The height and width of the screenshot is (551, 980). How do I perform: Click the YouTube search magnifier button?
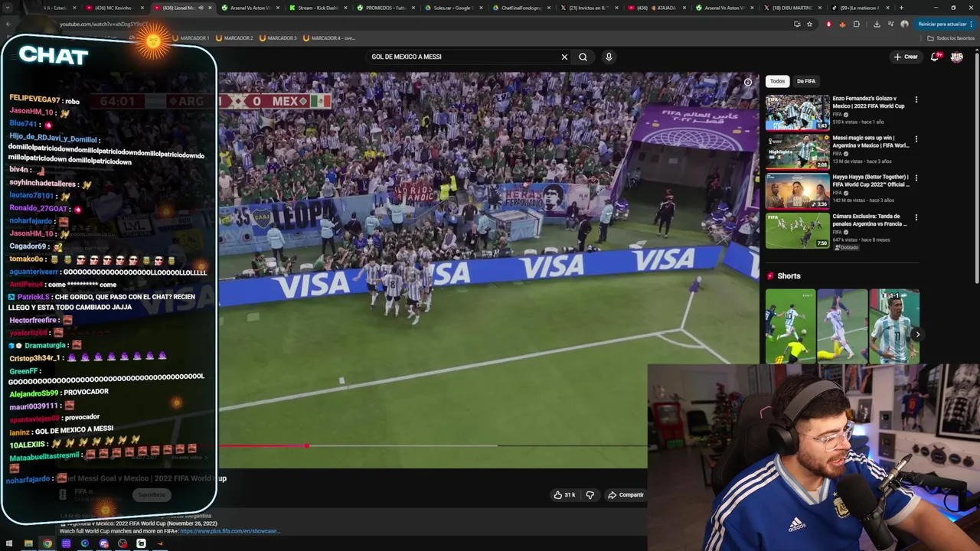point(583,57)
